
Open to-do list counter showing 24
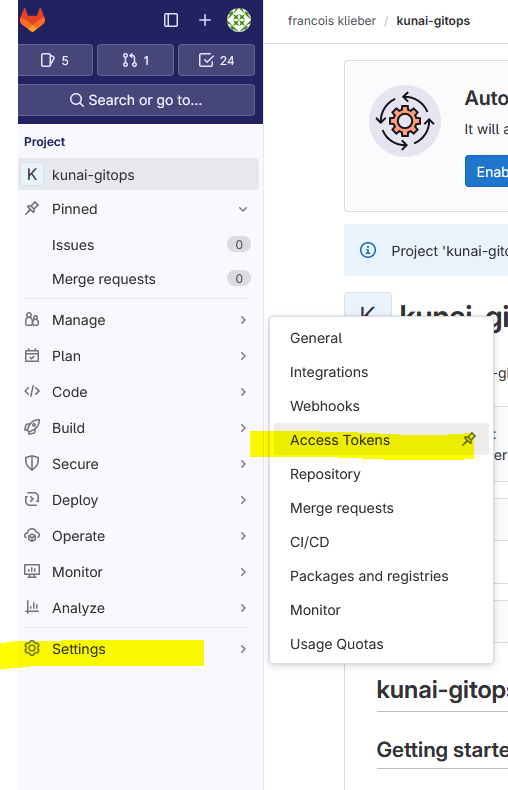pyautogui.click(x=216, y=60)
